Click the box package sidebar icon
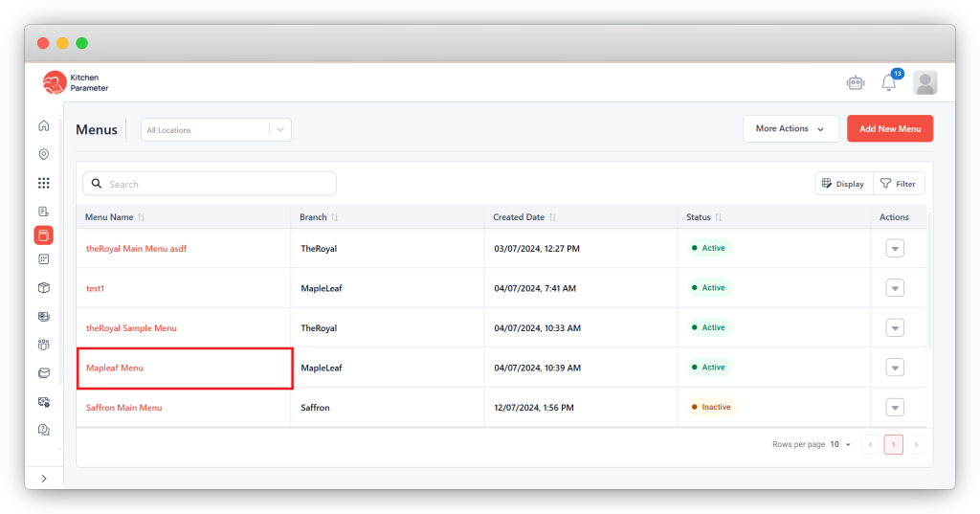 pyautogui.click(x=44, y=287)
